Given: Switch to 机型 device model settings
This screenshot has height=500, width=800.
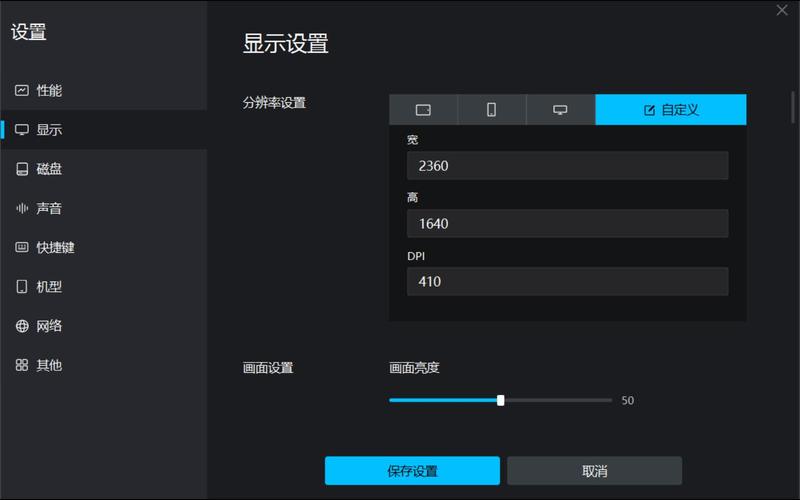Looking at the screenshot, I should (104, 287).
